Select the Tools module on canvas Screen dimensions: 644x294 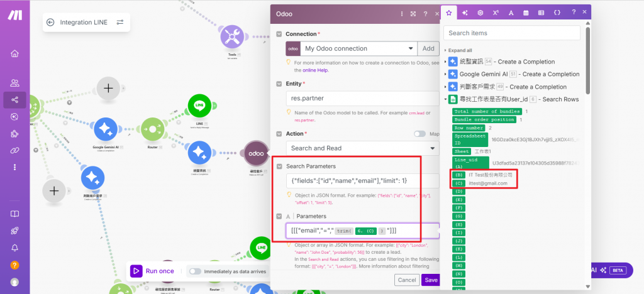point(232,36)
